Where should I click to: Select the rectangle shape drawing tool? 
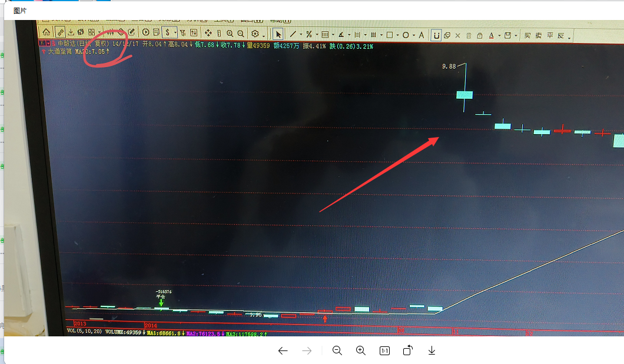click(390, 35)
